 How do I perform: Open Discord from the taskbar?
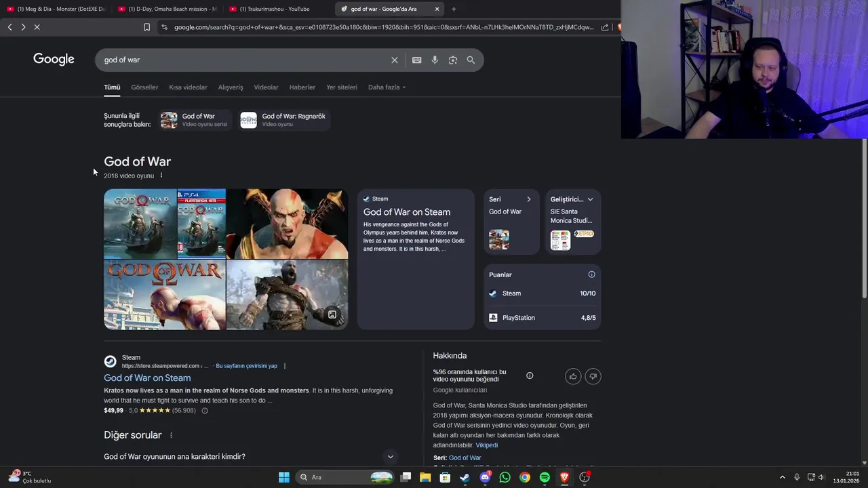click(x=485, y=477)
